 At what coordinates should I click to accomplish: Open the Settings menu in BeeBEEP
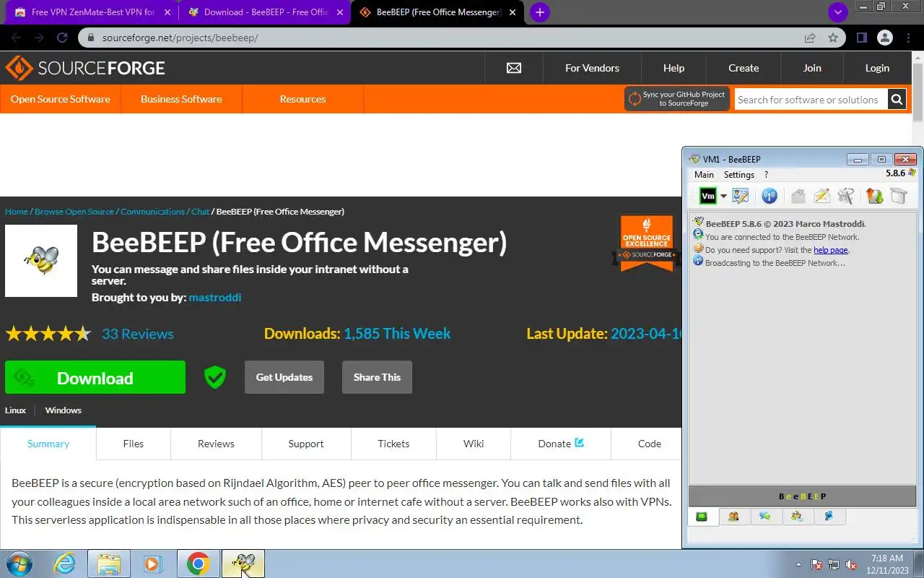[739, 175]
